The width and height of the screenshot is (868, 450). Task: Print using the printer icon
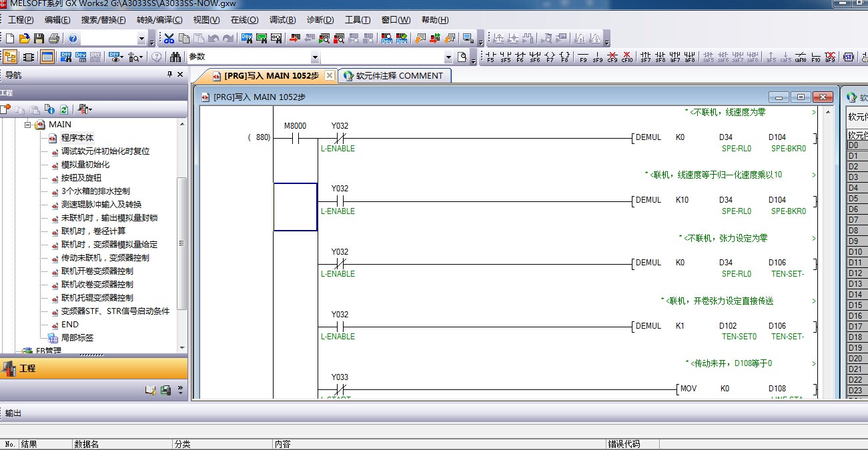(x=54, y=39)
